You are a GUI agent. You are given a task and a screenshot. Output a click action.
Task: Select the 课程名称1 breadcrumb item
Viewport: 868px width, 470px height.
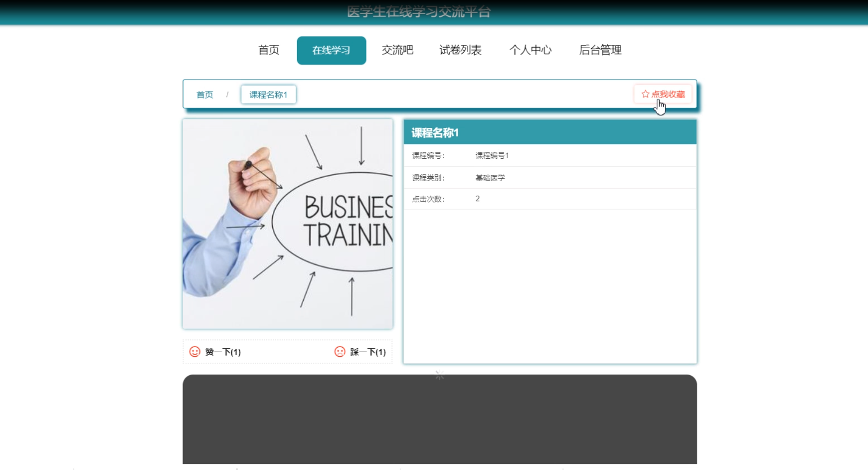[268, 94]
